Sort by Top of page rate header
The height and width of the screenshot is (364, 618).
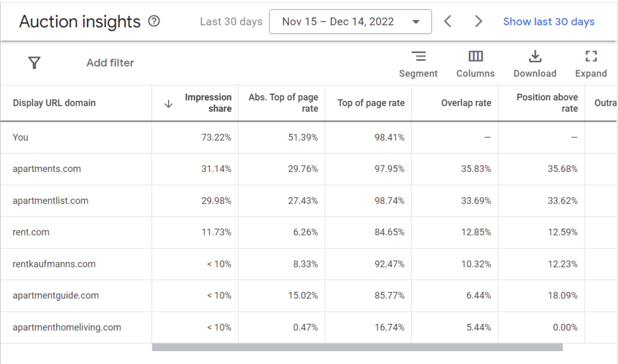pyautogui.click(x=371, y=103)
